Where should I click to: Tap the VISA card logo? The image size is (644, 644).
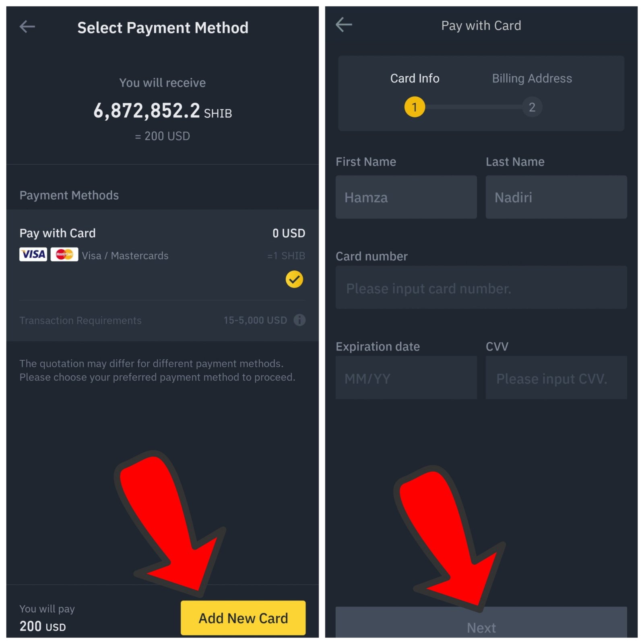click(33, 254)
